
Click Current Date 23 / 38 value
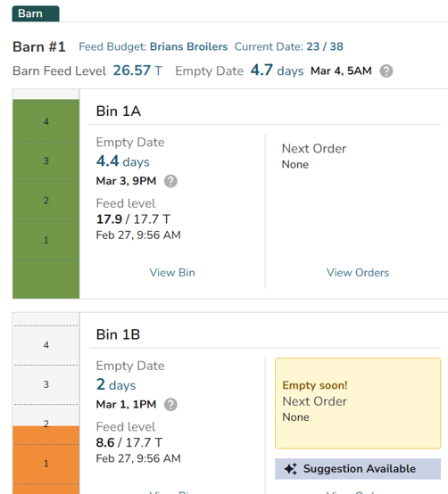pos(325,46)
